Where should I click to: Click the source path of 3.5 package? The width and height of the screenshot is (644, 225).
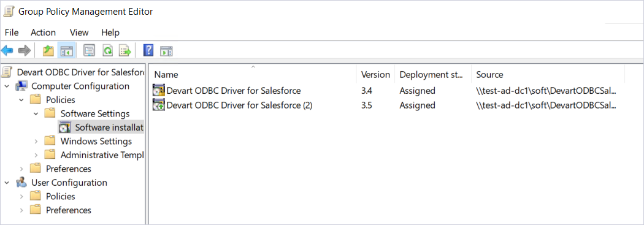click(x=546, y=105)
